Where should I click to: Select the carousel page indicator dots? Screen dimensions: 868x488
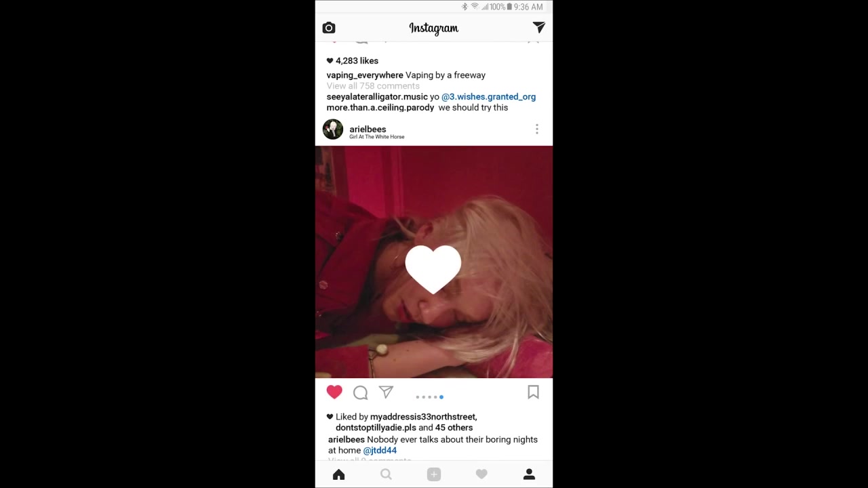click(x=430, y=397)
